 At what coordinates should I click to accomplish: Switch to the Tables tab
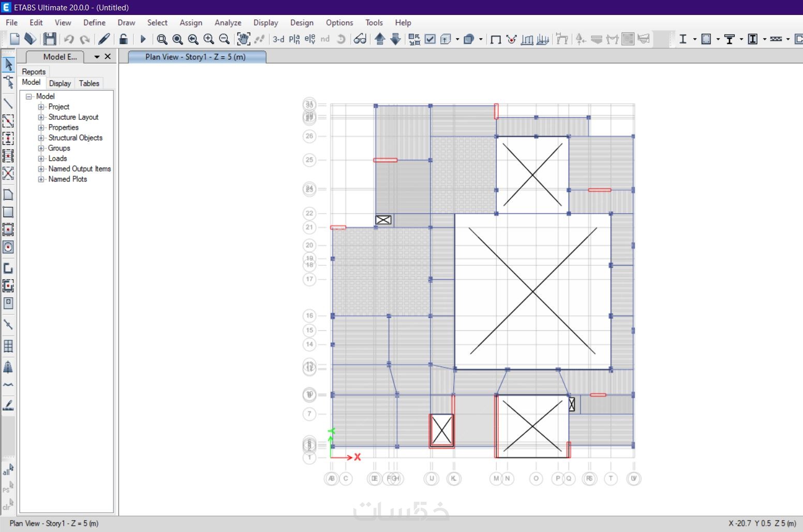pyautogui.click(x=89, y=83)
